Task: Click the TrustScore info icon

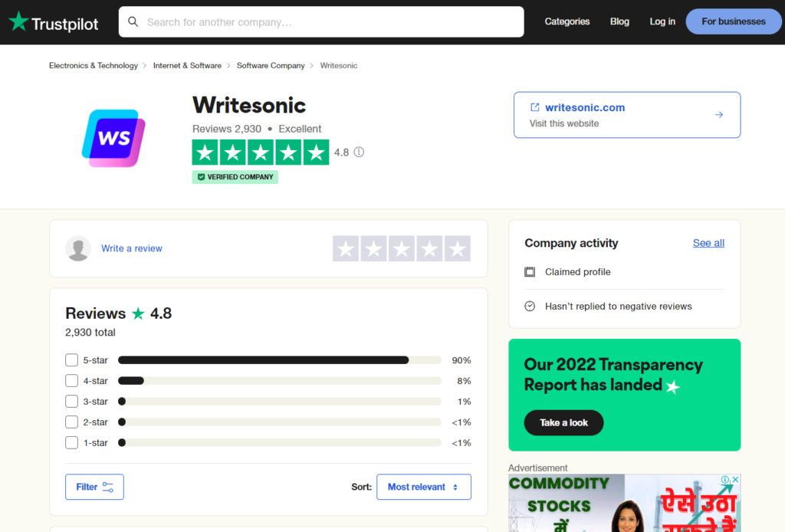Action: [359, 152]
